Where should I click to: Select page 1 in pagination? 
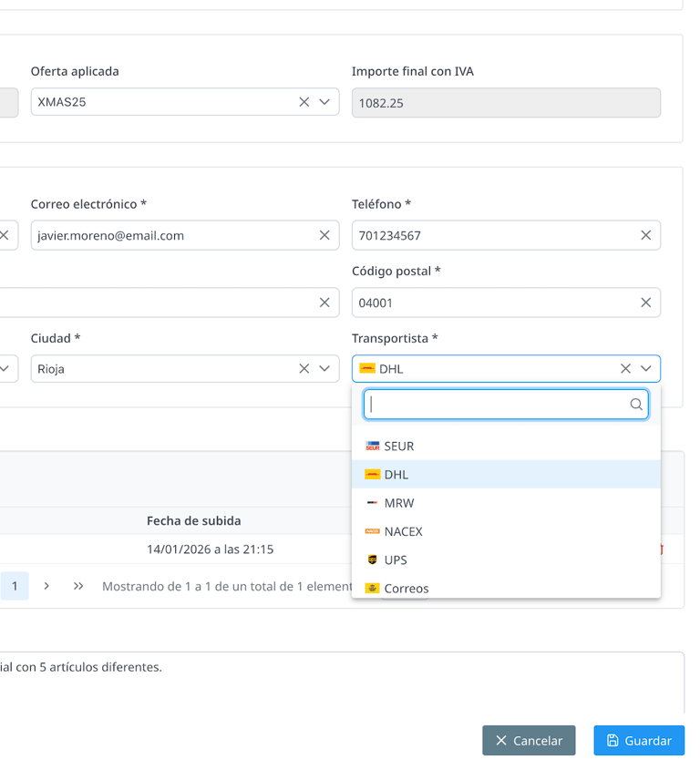pos(15,586)
